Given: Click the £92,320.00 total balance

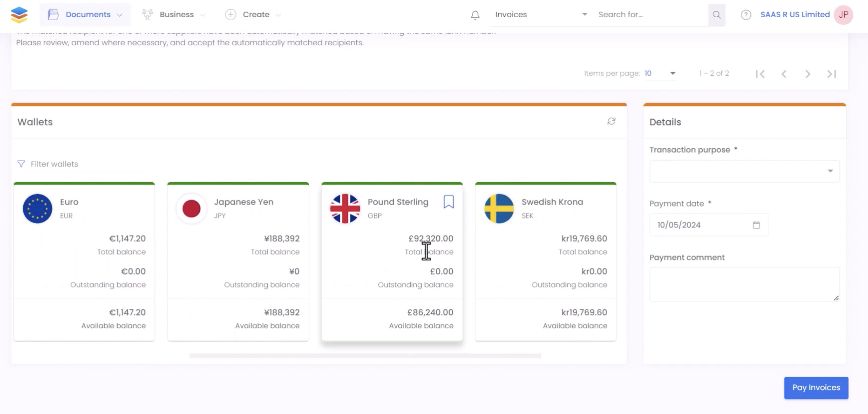Looking at the screenshot, I should [x=431, y=239].
